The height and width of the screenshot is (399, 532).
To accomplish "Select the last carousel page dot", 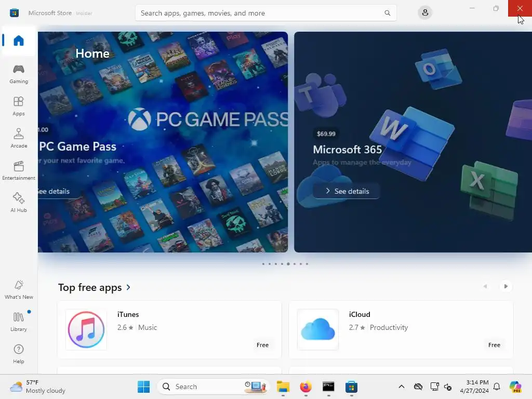I will [307, 264].
